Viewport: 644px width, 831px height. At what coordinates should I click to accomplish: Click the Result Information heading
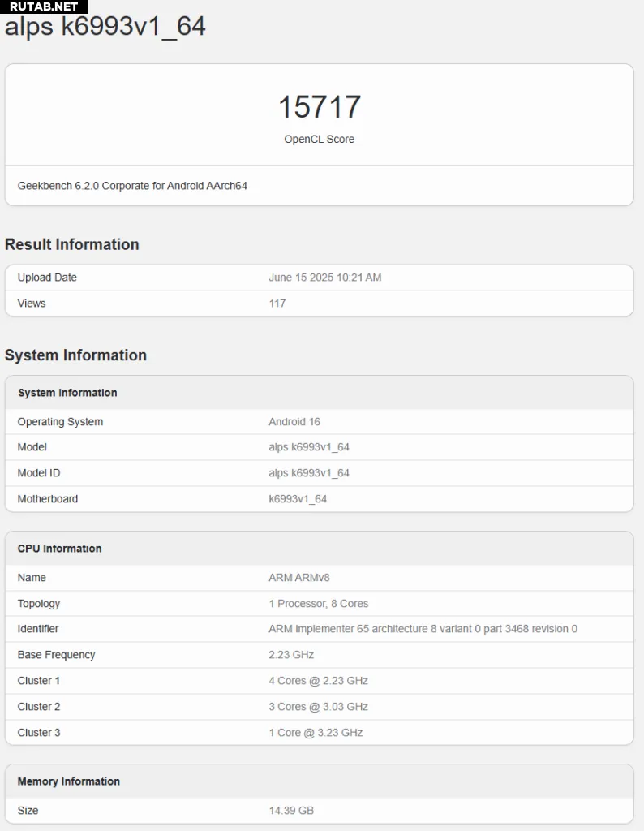point(72,244)
